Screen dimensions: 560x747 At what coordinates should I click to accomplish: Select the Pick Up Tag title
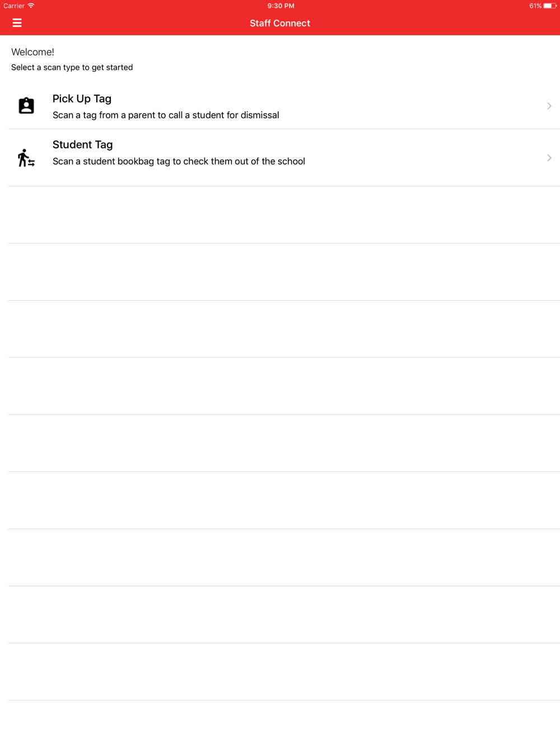(82, 99)
